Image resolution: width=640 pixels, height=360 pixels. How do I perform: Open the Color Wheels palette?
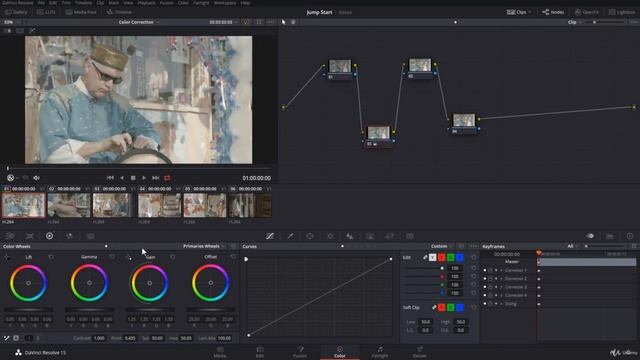click(x=49, y=236)
